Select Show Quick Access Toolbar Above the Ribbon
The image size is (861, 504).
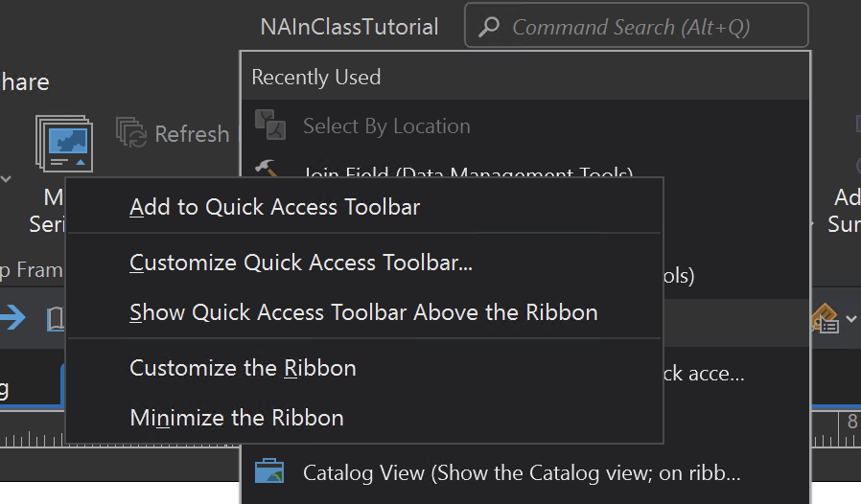(x=363, y=312)
